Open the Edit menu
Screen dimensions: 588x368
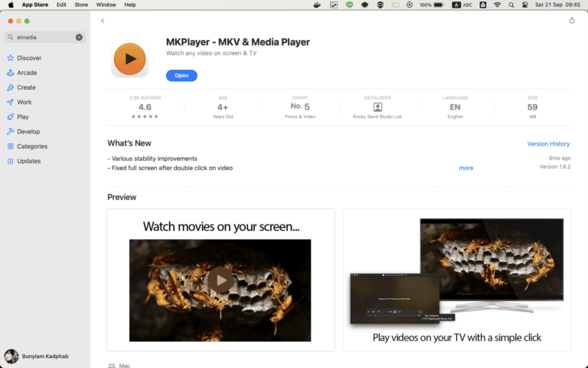pos(61,5)
